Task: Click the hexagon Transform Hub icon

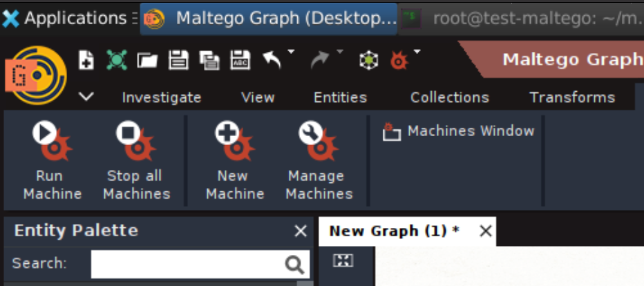Action: click(369, 61)
